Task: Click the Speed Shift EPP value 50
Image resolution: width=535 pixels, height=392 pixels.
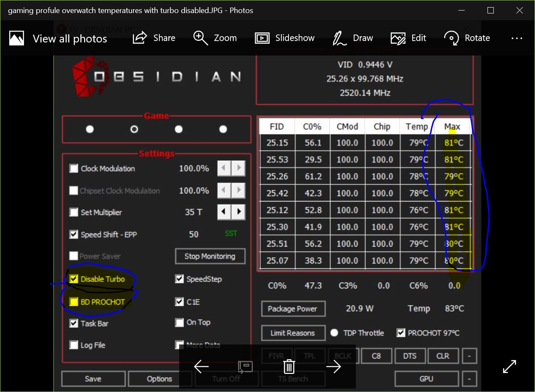Action: [x=193, y=234]
